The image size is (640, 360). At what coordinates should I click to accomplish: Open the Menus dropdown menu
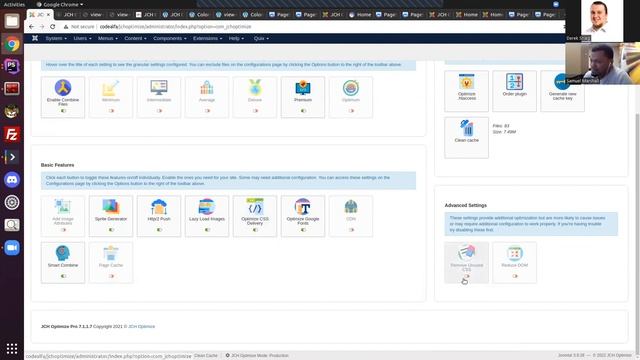tap(107, 38)
